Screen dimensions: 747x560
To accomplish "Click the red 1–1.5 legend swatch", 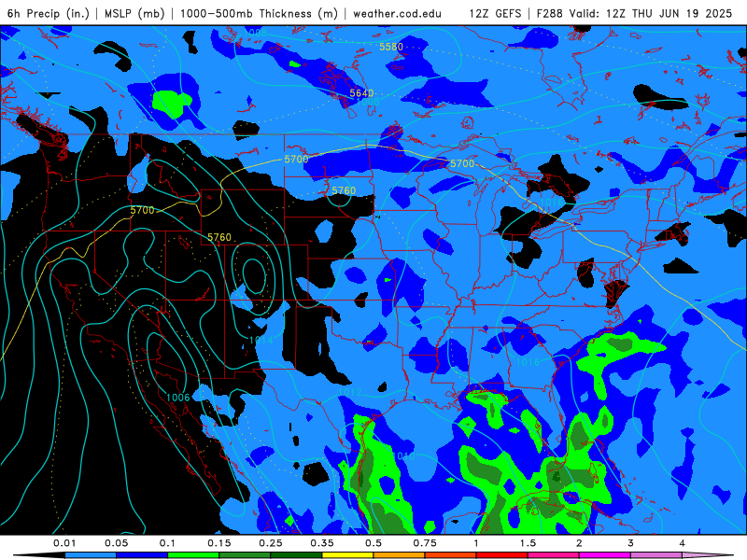I will 502,555.
